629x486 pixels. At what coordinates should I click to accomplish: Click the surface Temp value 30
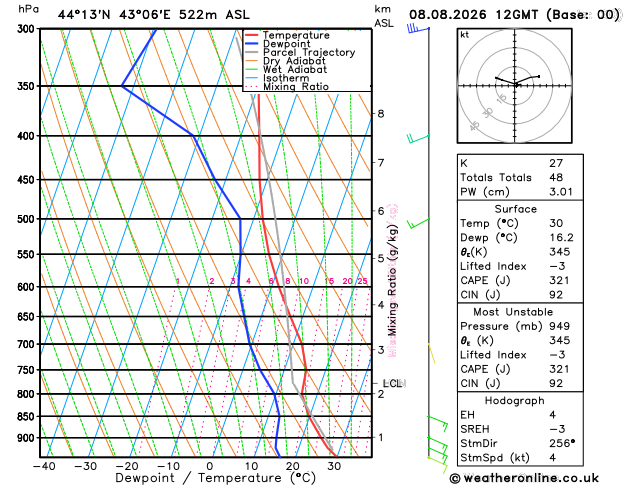pyautogui.click(x=556, y=223)
